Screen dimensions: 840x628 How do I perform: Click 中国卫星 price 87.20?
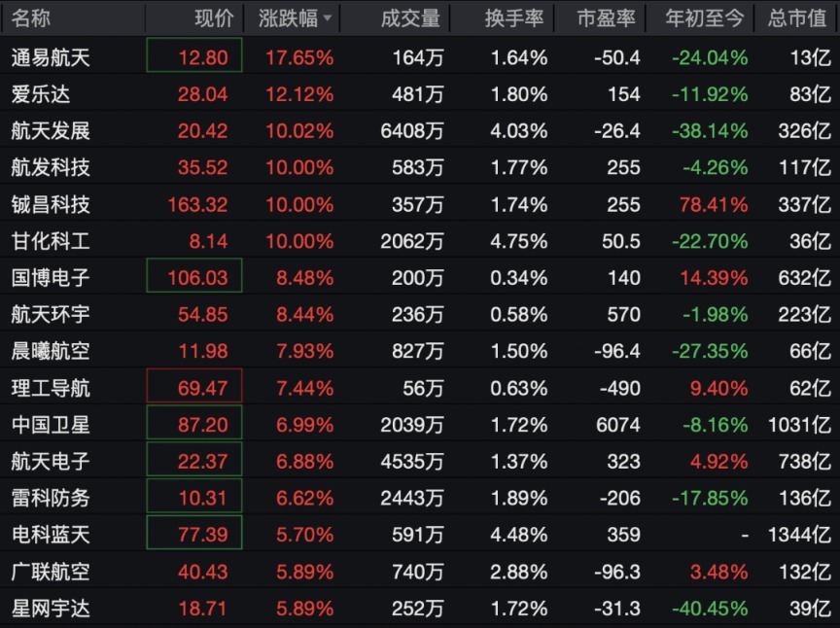pos(203,425)
